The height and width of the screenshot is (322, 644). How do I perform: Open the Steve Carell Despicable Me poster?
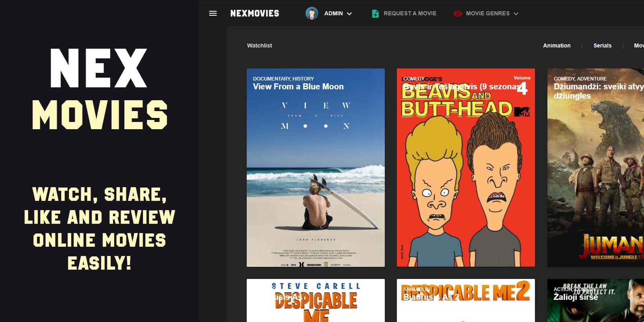[x=316, y=300]
